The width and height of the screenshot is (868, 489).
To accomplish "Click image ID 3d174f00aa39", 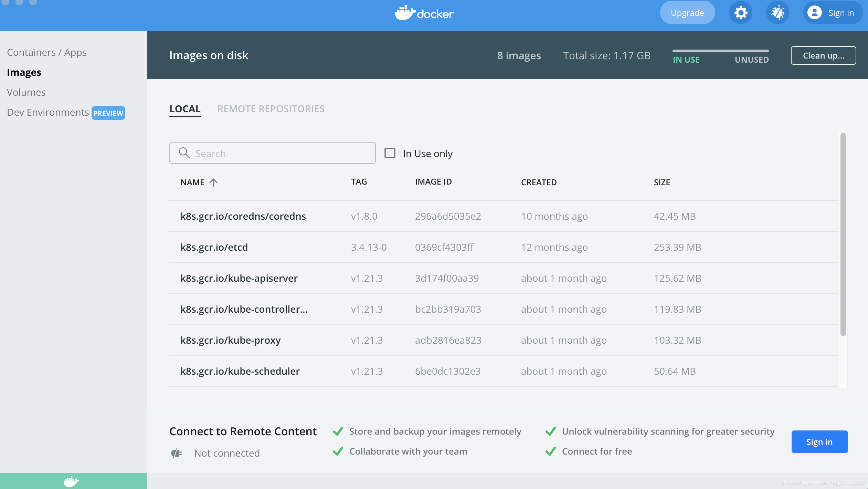I will (447, 278).
